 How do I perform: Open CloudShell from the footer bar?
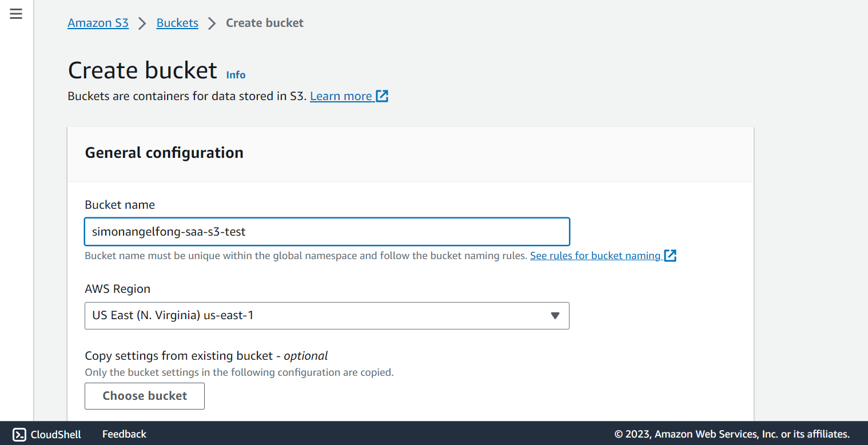(47, 434)
